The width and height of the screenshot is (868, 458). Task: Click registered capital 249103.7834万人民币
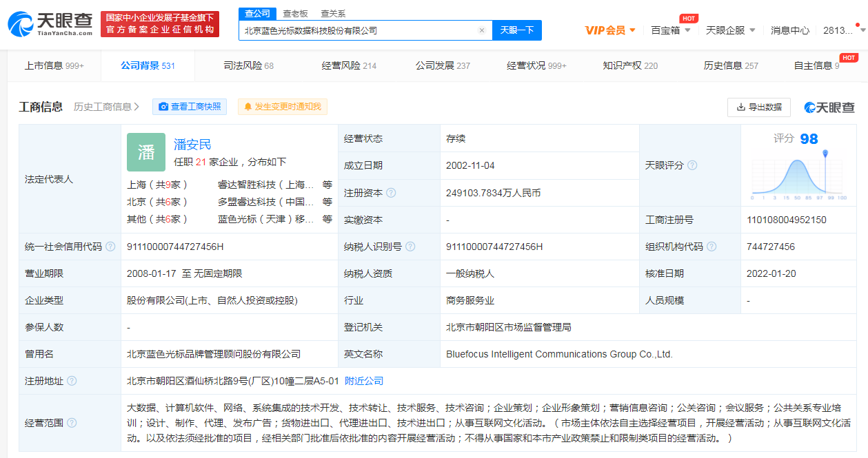[493, 193]
